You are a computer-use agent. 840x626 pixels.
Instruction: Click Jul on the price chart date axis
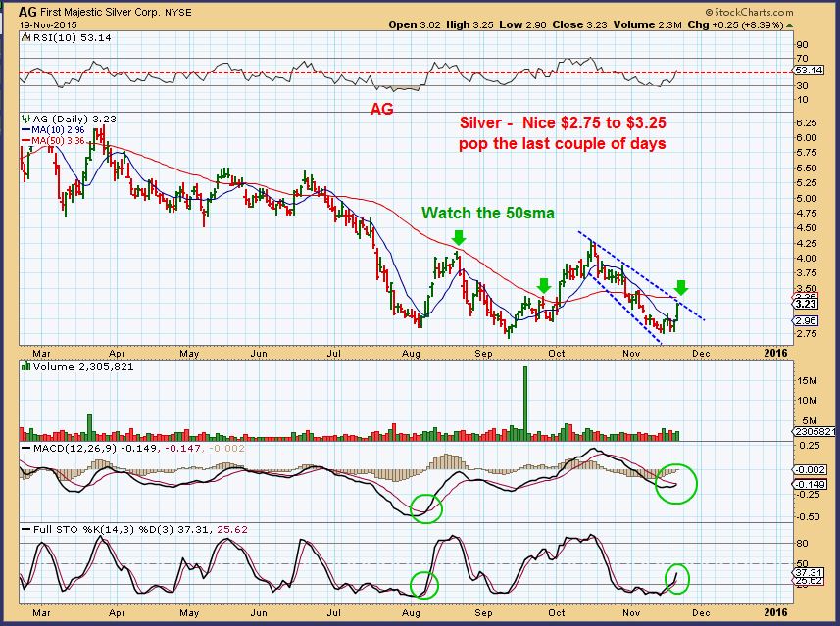(334, 354)
